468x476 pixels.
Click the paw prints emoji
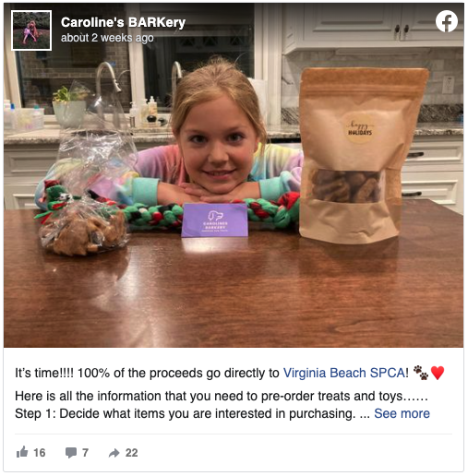click(421, 373)
